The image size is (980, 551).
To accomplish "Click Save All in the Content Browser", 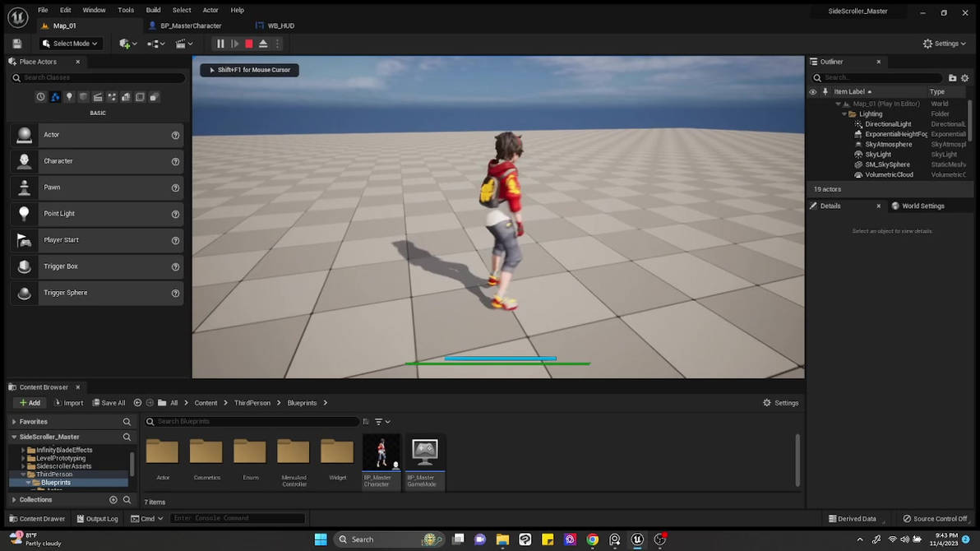I will (x=108, y=402).
